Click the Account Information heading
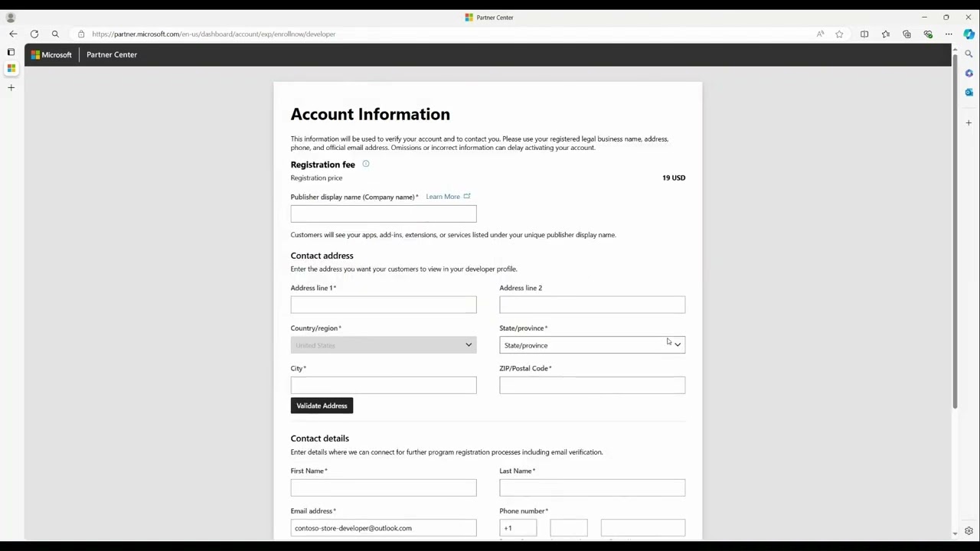 tap(370, 114)
